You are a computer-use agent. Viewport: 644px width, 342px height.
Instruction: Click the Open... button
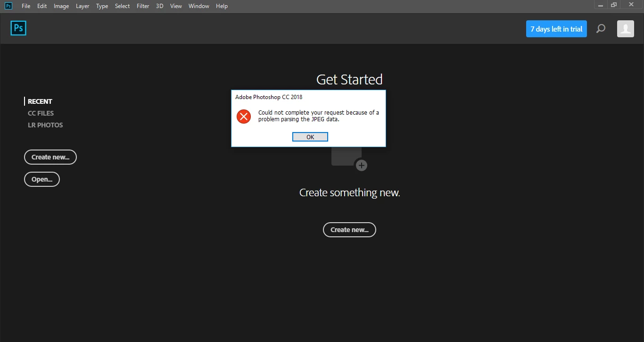point(42,179)
